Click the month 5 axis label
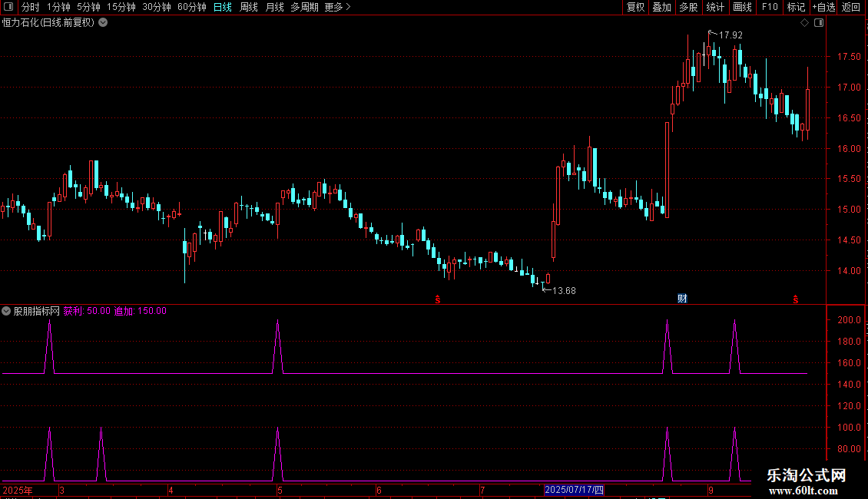 280,490
